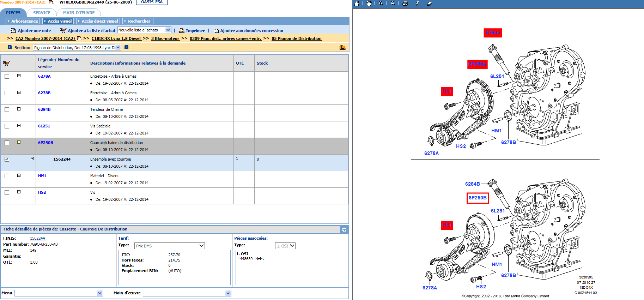Uncheck the box for part 1562244

[x=7, y=159]
